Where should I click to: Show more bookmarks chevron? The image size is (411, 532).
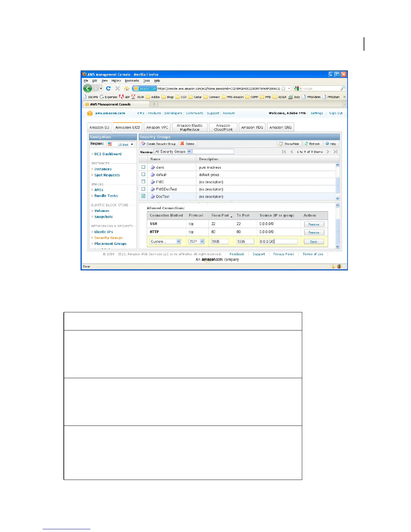click(344, 97)
